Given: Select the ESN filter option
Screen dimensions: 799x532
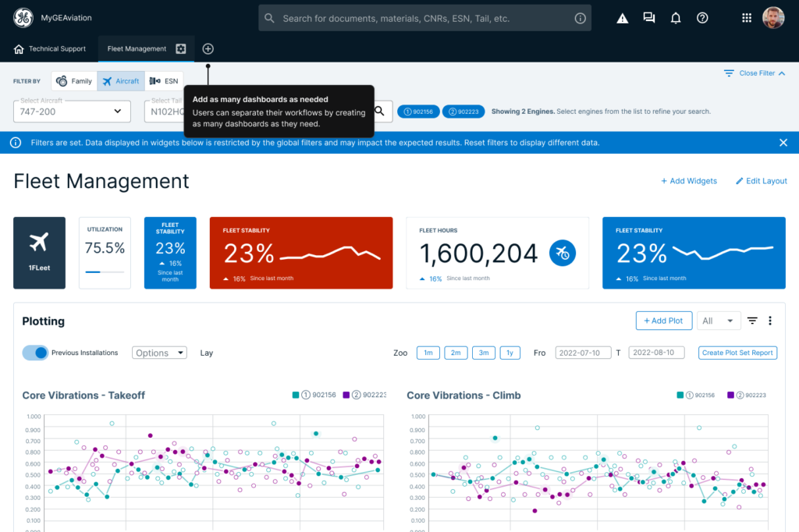Looking at the screenshot, I should coord(164,81).
